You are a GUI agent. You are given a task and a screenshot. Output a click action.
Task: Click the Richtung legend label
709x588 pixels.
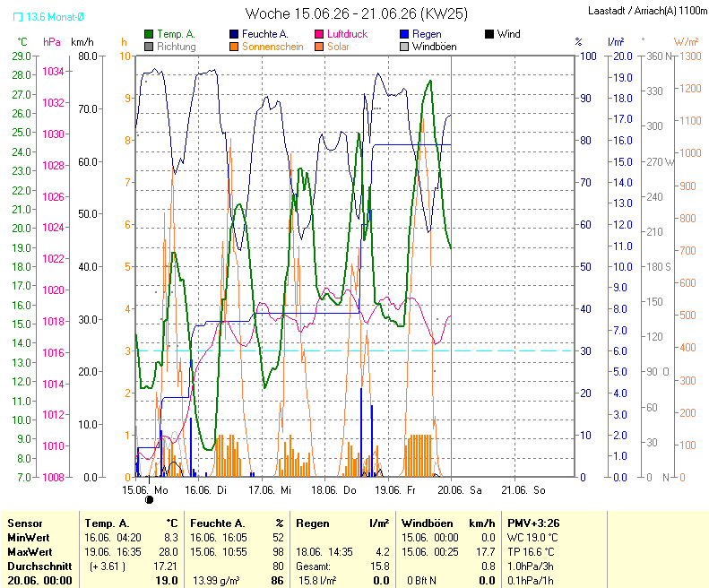pyautogui.click(x=177, y=47)
